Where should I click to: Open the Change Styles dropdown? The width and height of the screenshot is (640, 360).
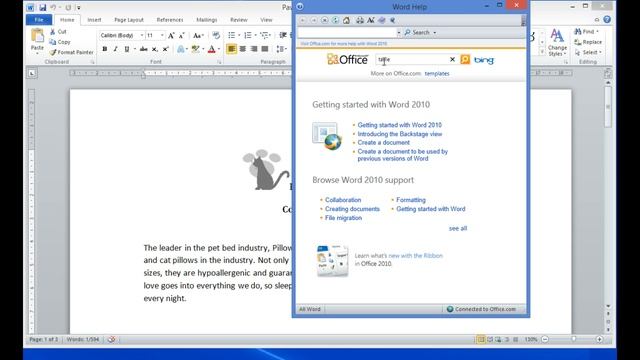point(558,42)
